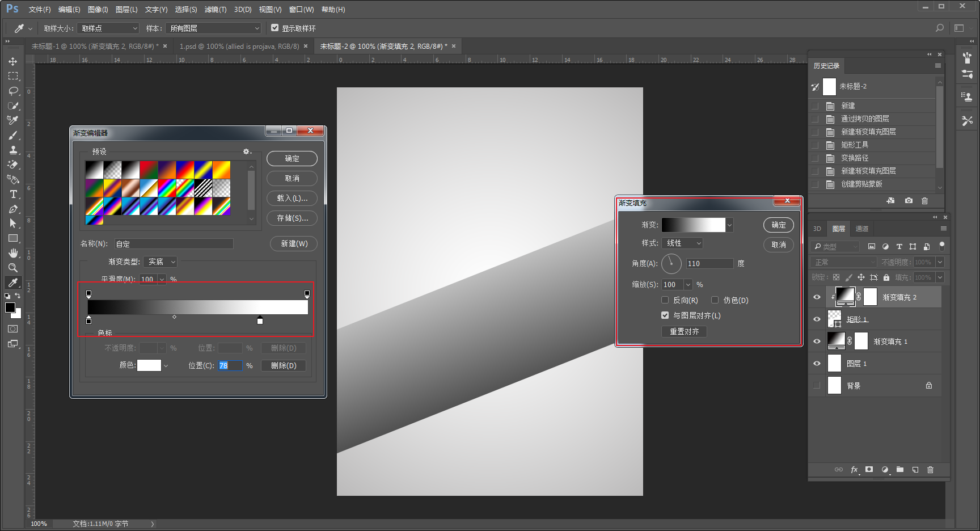
Task: Select the Rectangle shape tool
Action: pyautogui.click(x=13, y=238)
